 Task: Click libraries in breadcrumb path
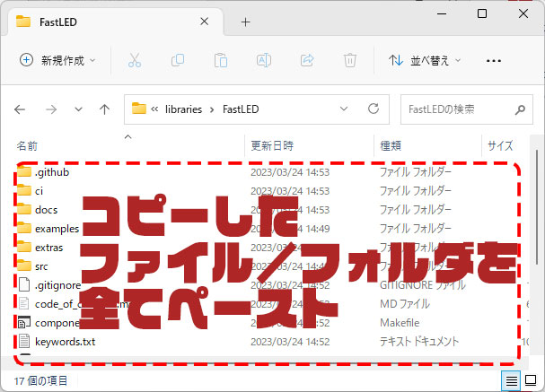pos(183,109)
